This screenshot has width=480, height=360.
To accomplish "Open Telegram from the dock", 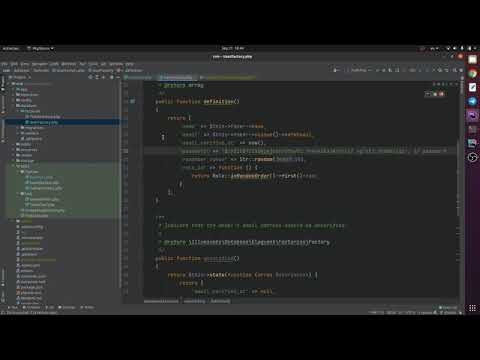I will (472, 101).
